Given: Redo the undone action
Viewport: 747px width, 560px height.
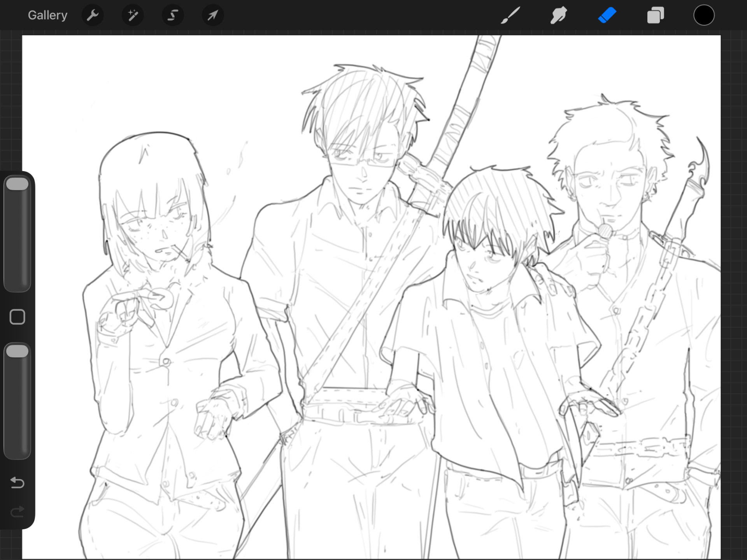Looking at the screenshot, I should tap(17, 511).
